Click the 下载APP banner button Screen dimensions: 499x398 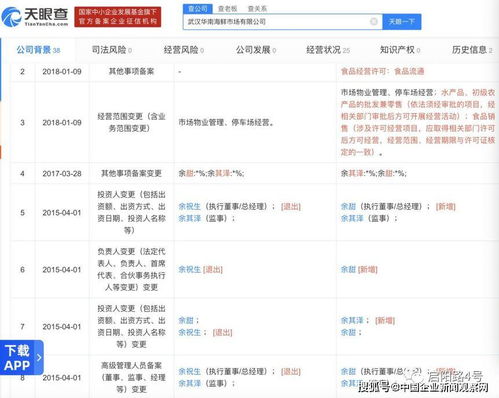[22, 358]
